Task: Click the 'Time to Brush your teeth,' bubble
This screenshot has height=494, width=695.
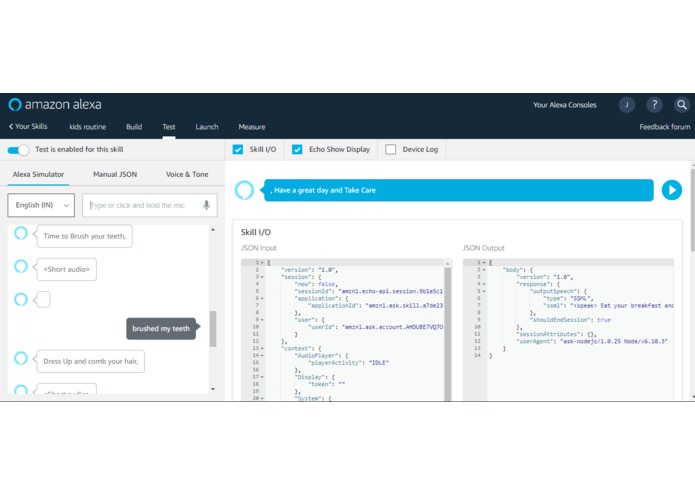Action: tap(85, 236)
